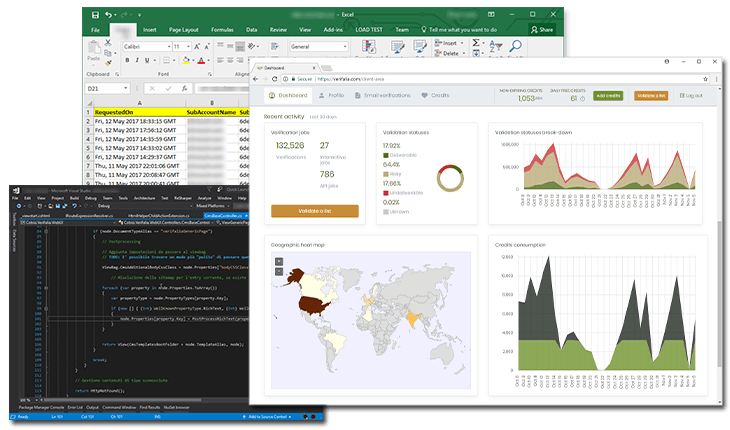Click the Undo arrow in Excel
The height and width of the screenshot is (430, 730).
pyautogui.click(x=108, y=15)
